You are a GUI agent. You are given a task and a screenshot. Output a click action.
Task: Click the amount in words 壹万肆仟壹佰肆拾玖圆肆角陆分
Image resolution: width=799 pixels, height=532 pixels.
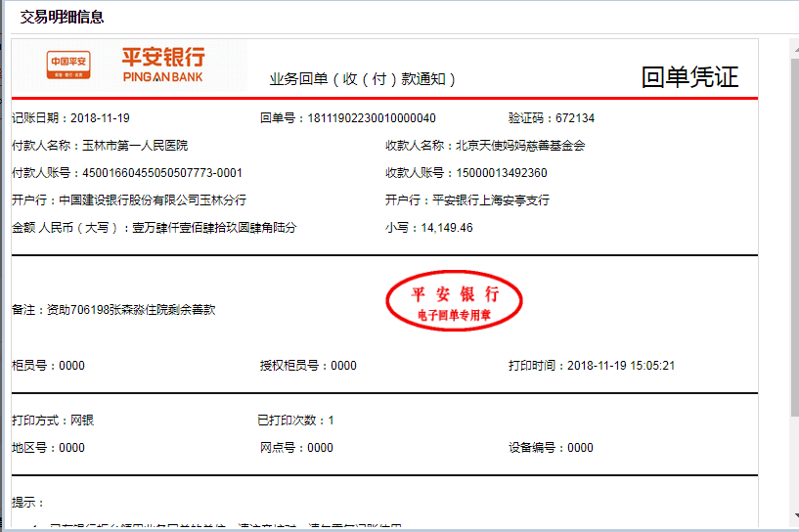tap(214, 228)
